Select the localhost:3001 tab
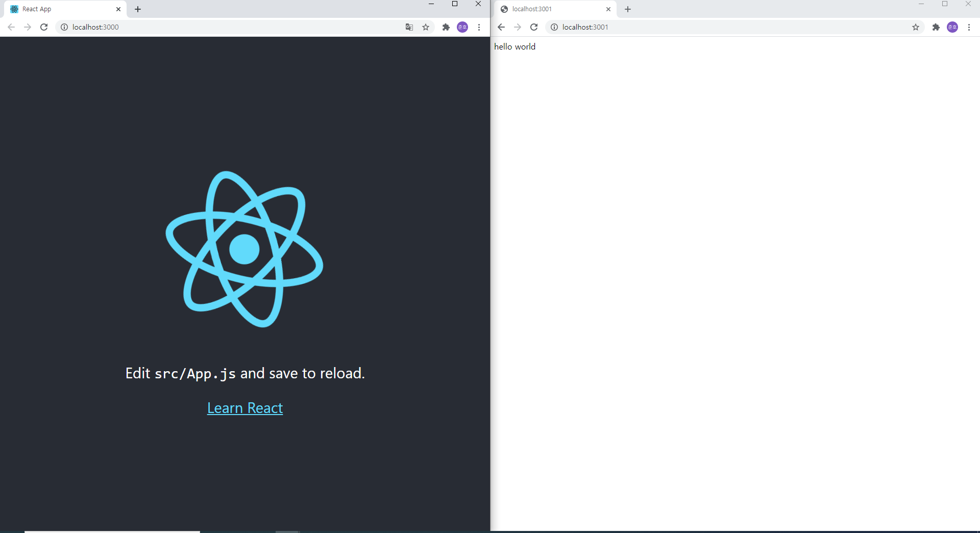980x533 pixels. (x=555, y=9)
